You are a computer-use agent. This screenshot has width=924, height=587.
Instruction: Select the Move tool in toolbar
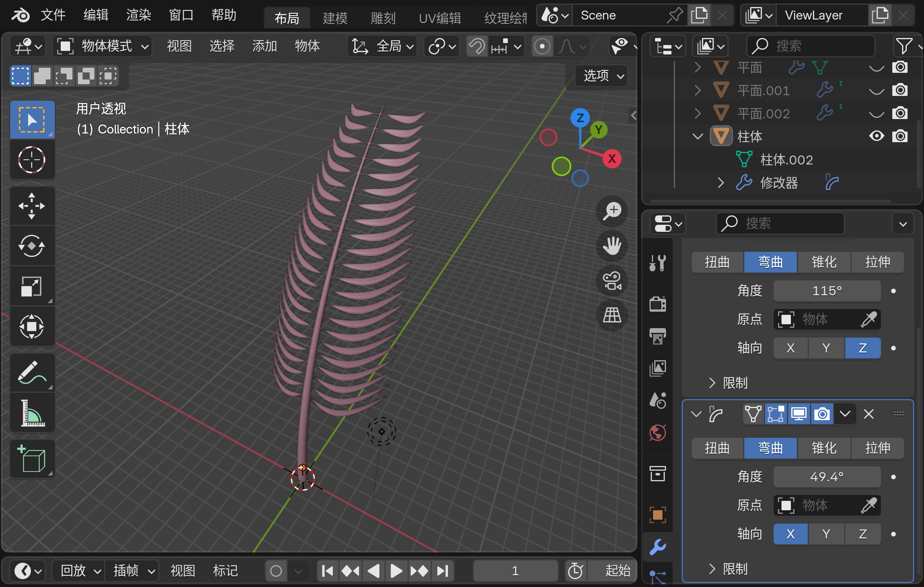[32, 206]
